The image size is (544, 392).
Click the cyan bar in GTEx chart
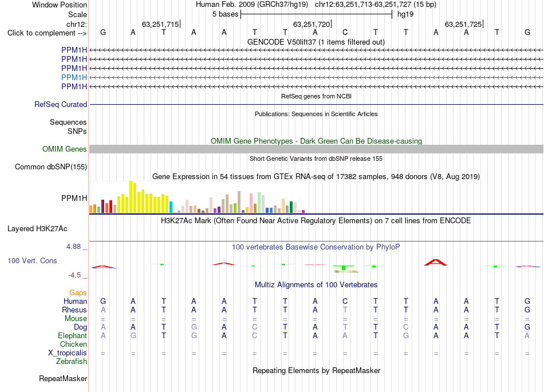[x=171, y=207]
